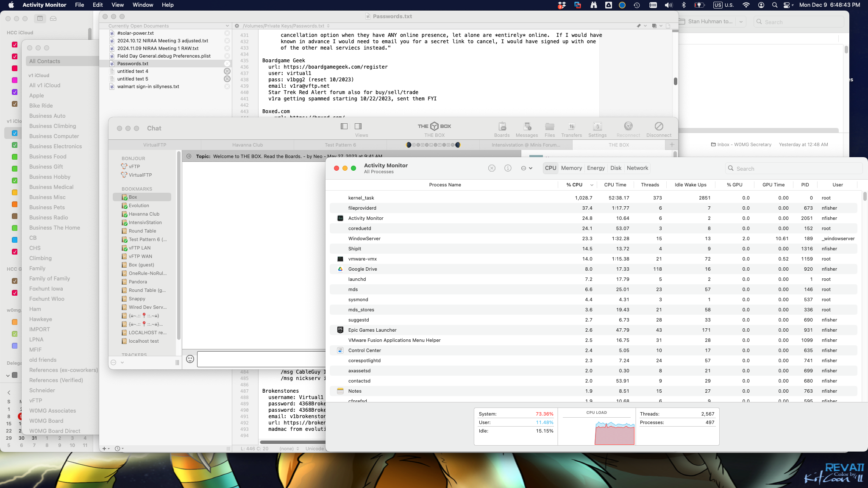Expand the ellipsis options dropdown in Activity Monitor
Image resolution: width=868 pixels, height=488 pixels.
[x=526, y=168]
